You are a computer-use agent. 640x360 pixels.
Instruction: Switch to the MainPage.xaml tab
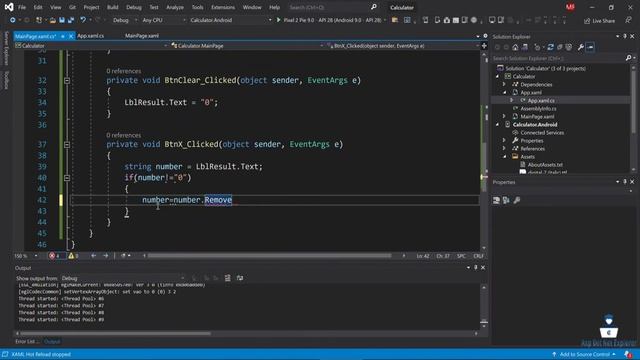point(142,36)
